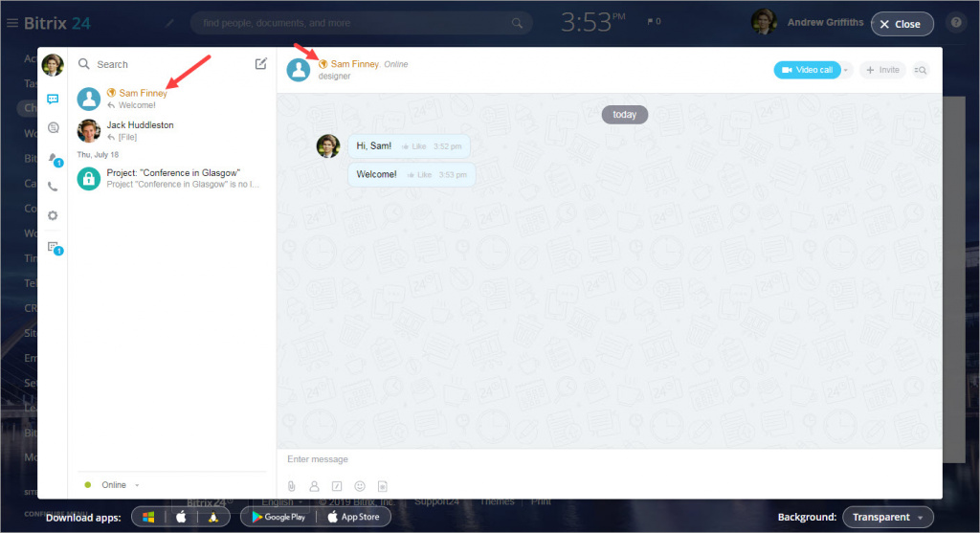Click the find people, documents search box

point(361,23)
